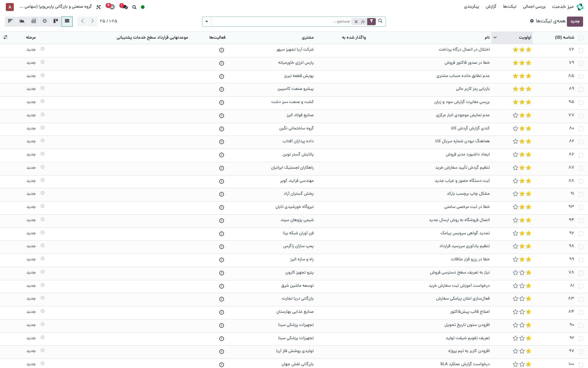588x368 pixels.
Task: Open the پیکربندی menu
Action: coord(471,6)
